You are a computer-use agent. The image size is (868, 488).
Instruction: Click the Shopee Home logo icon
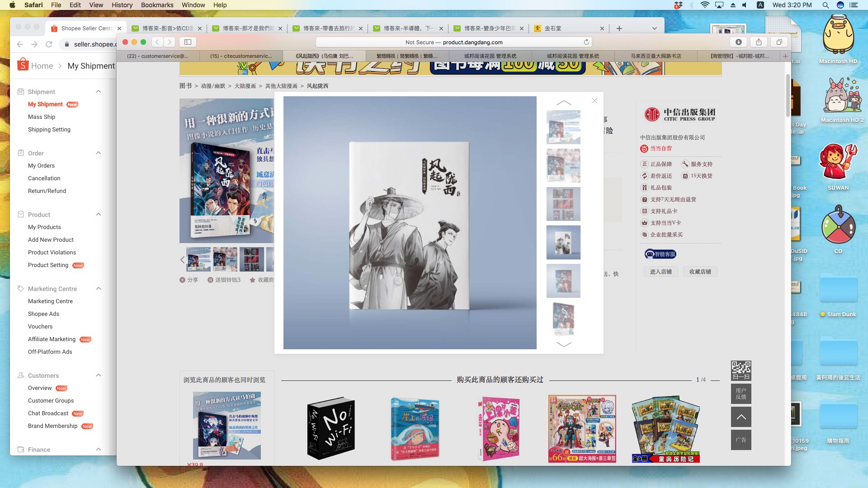[x=23, y=65]
